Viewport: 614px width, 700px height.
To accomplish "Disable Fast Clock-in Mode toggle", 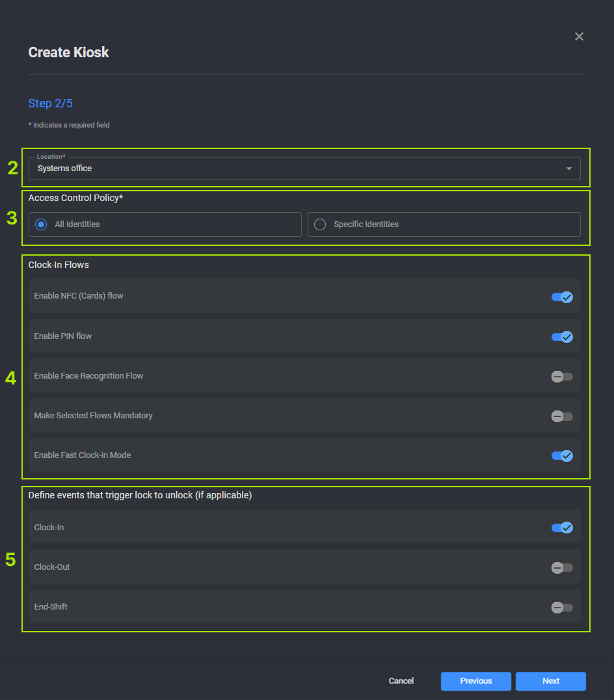I will 562,456.
